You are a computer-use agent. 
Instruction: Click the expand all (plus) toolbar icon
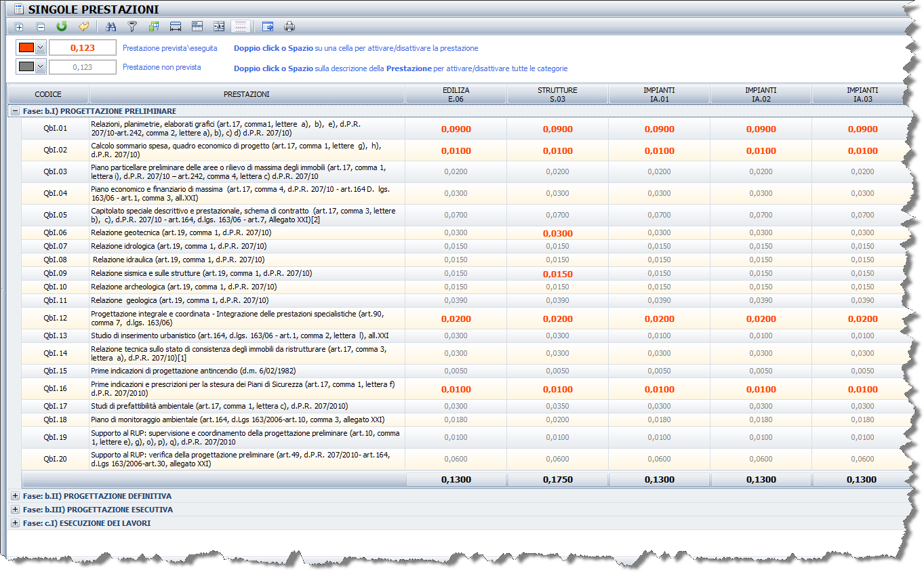click(19, 27)
